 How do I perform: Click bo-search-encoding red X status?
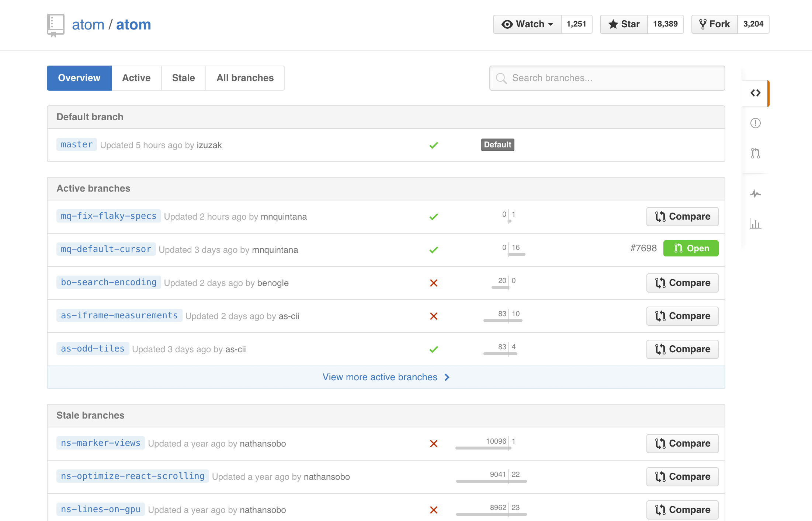click(x=434, y=283)
